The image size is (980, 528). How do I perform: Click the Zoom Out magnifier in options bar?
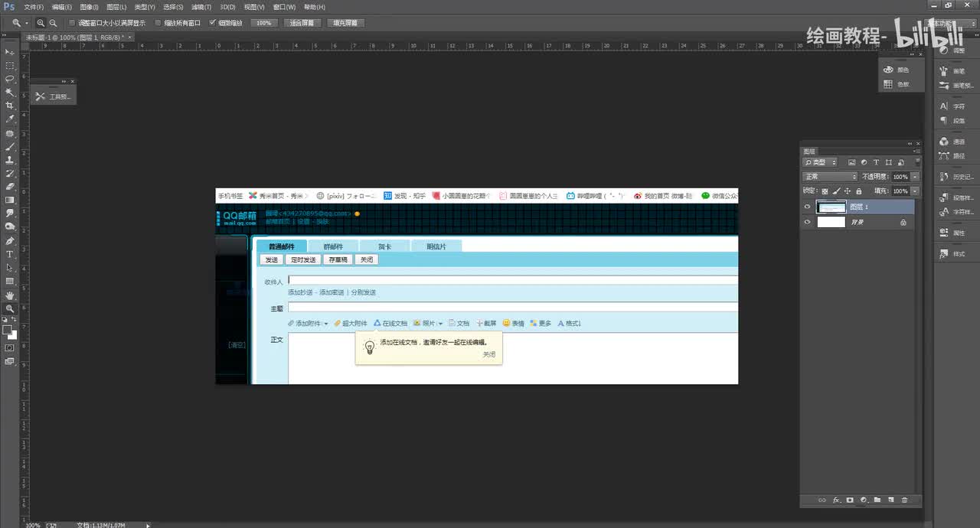(x=53, y=23)
